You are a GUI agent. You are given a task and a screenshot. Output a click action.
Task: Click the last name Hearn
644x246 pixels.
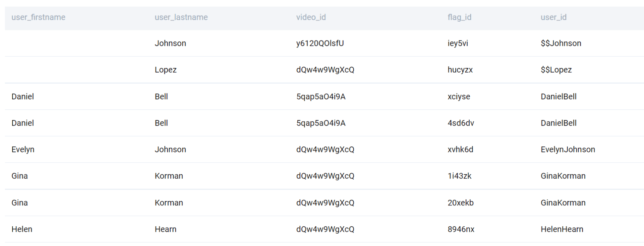(x=165, y=229)
